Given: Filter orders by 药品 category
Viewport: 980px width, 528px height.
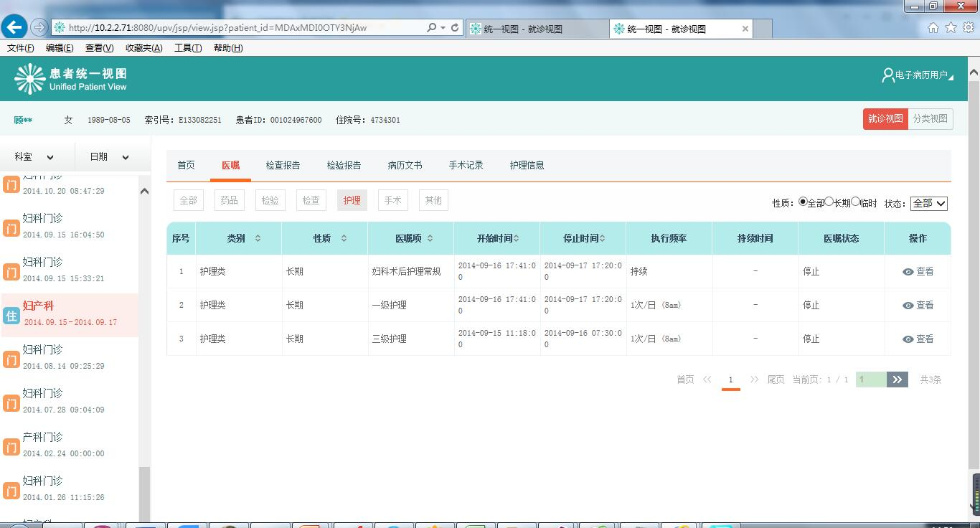Looking at the screenshot, I should [x=229, y=200].
